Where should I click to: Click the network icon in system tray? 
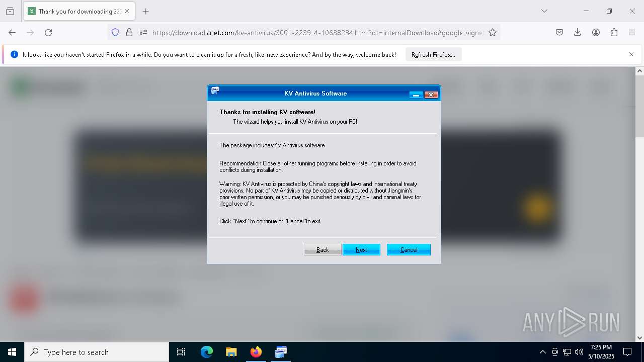tap(567, 352)
